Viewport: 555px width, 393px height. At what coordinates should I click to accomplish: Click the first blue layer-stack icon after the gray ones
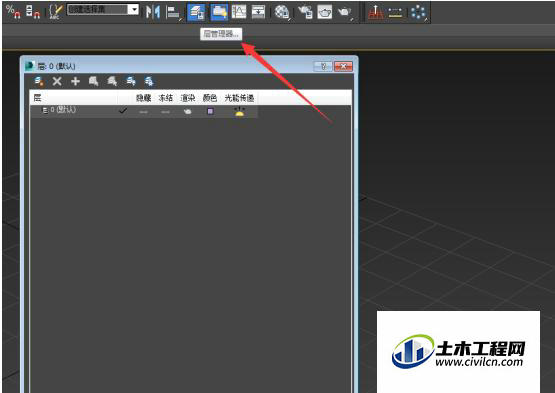(131, 81)
